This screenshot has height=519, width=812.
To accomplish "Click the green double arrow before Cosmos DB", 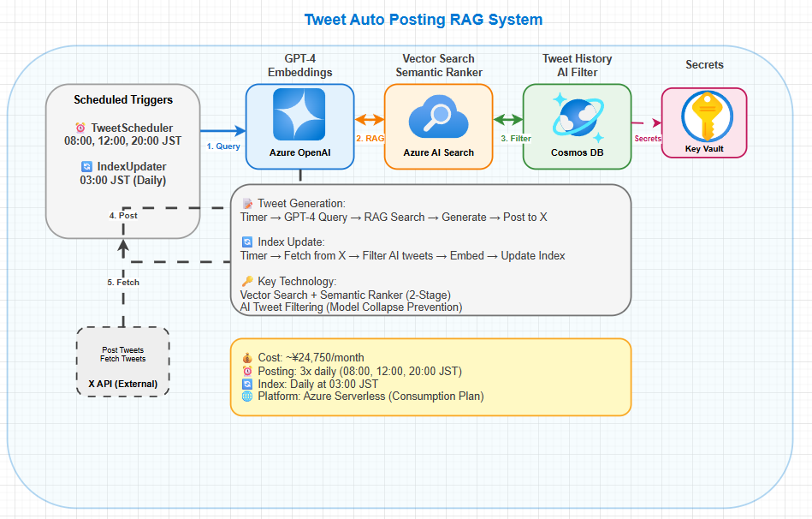I will point(508,120).
